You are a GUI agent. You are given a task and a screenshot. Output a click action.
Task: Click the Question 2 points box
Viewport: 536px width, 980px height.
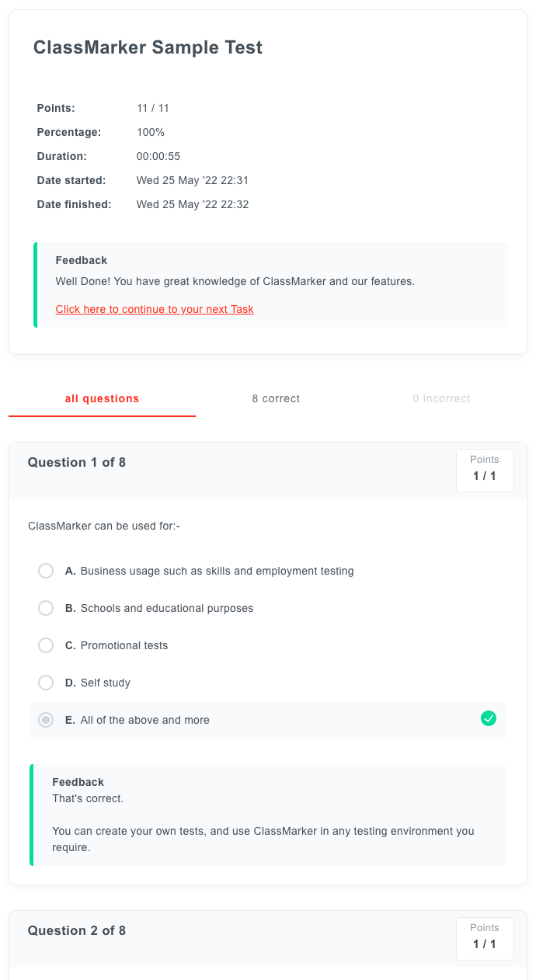click(485, 938)
